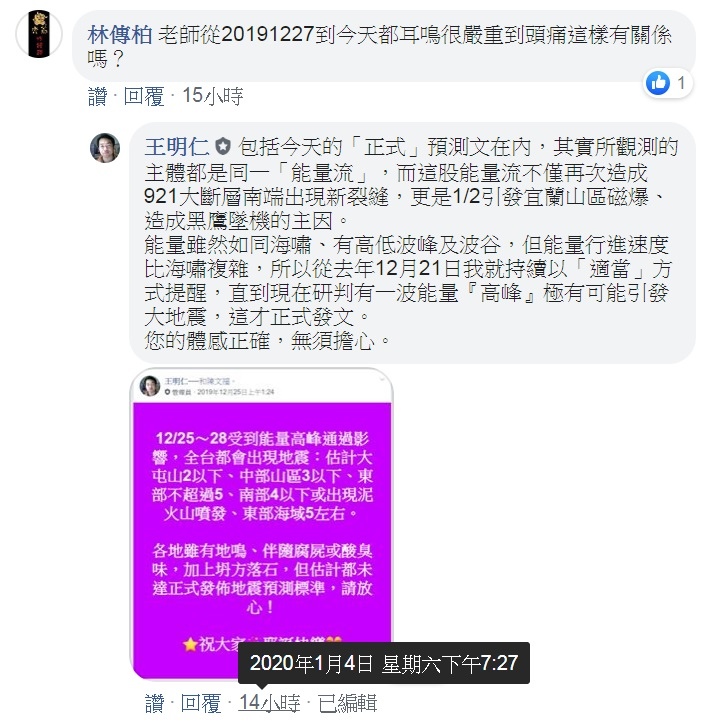Open the 林傅柏 profile name link
The image size is (710, 725).
pos(120,35)
